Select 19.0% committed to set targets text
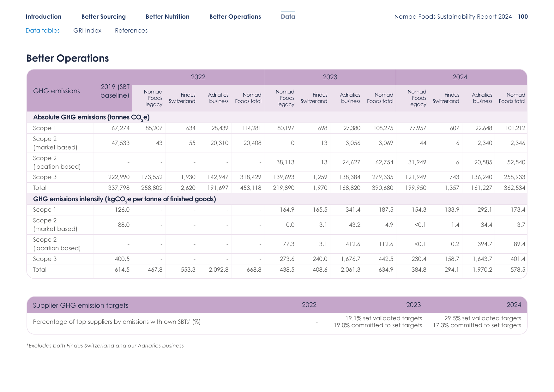The image size is (554, 392). (378, 325)
